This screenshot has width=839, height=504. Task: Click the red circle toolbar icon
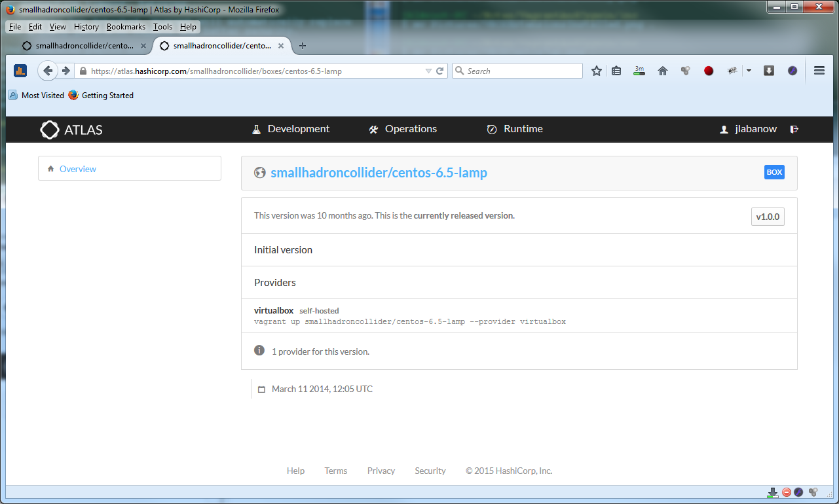click(709, 71)
